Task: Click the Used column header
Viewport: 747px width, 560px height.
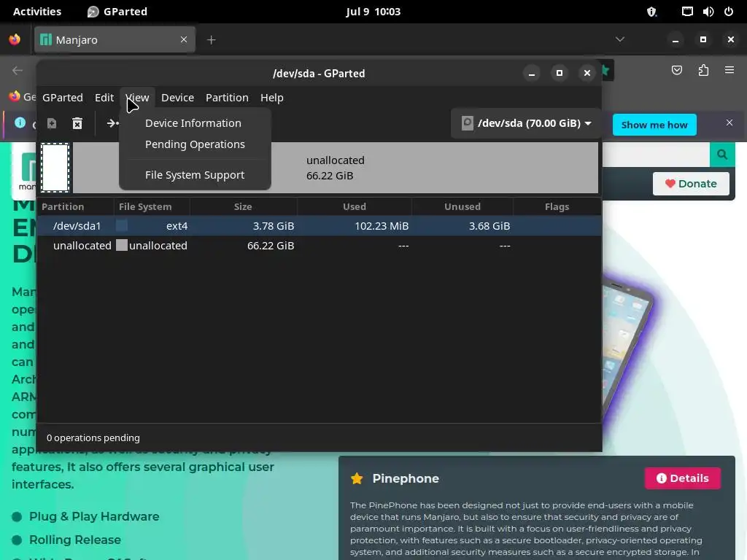Action: coord(355,206)
